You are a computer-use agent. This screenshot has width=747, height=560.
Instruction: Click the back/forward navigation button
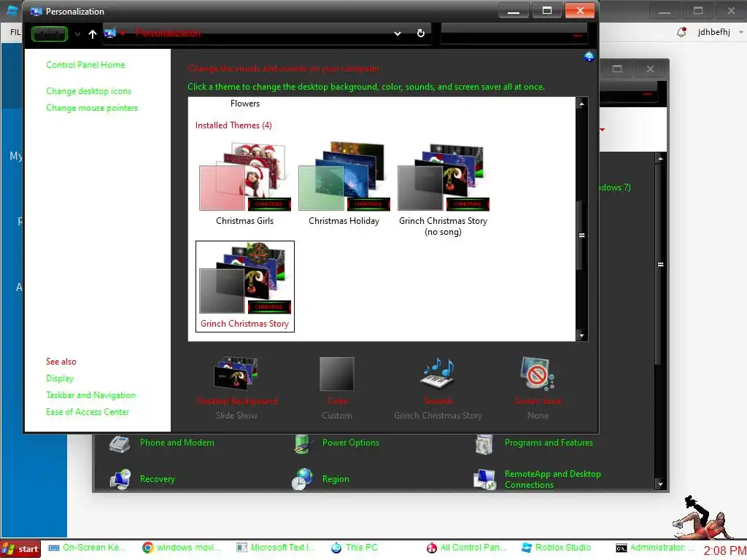(50, 34)
